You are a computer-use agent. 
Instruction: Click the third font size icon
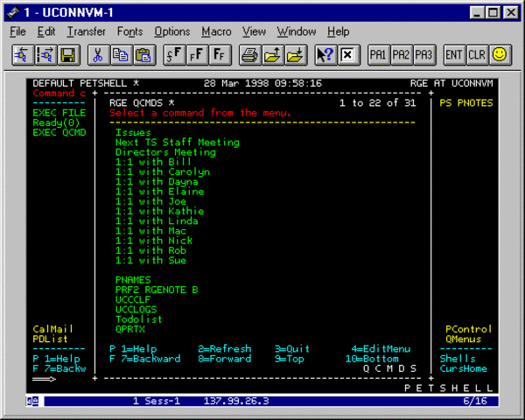[x=220, y=55]
